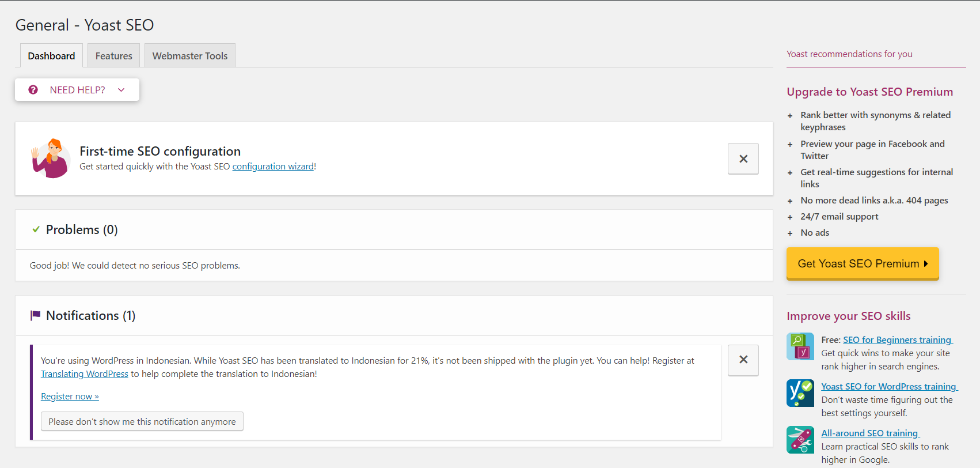Click 'Get real-time suggestions for internal links'
The width and height of the screenshot is (980, 468).
click(x=876, y=178)
